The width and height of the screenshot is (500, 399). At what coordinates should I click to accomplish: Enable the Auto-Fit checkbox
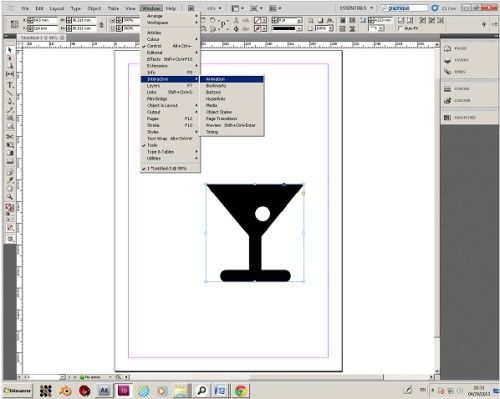(400, 29)
